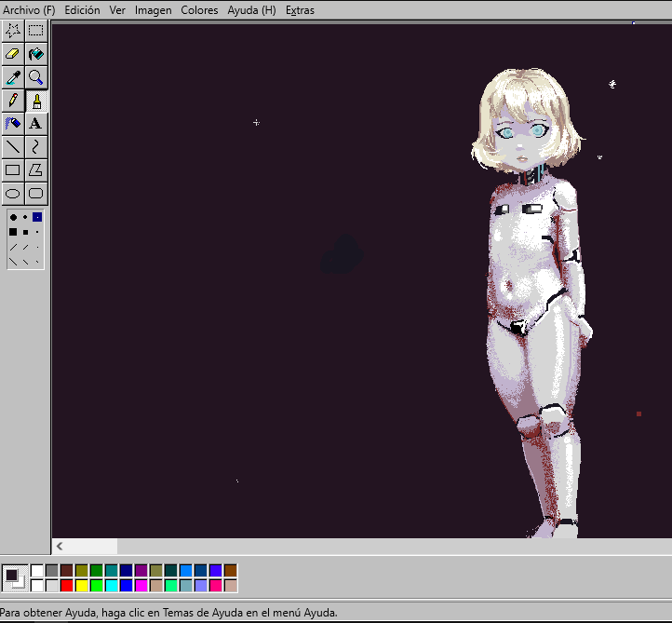
Task: Click the Brush tool
Action: (x=36, y=101)
